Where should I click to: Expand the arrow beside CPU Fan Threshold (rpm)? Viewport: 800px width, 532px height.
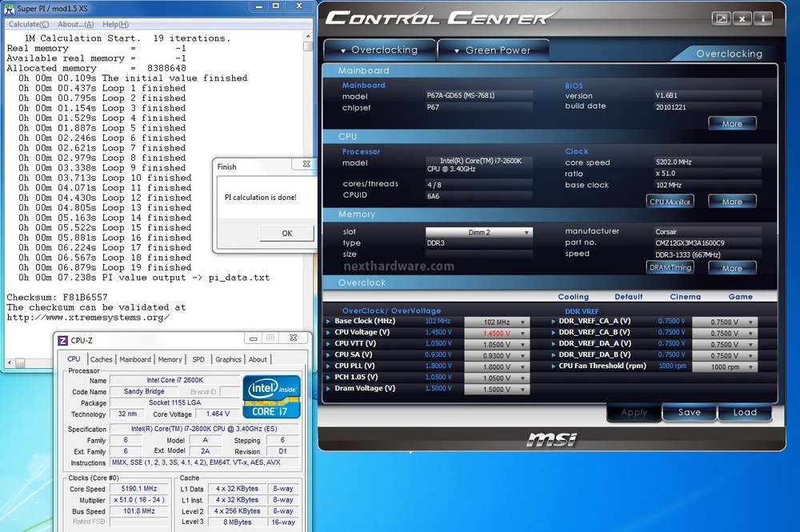tap(553, 366)
